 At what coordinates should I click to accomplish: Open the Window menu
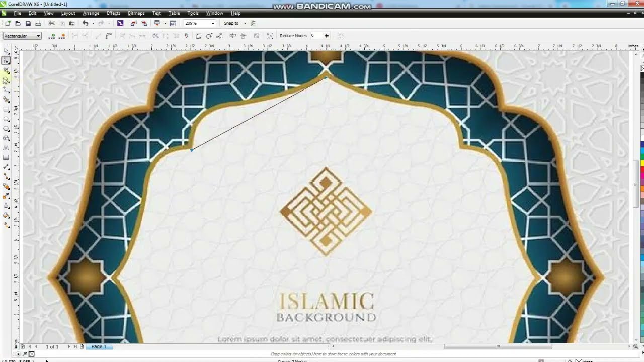click(x=214, y=13)
